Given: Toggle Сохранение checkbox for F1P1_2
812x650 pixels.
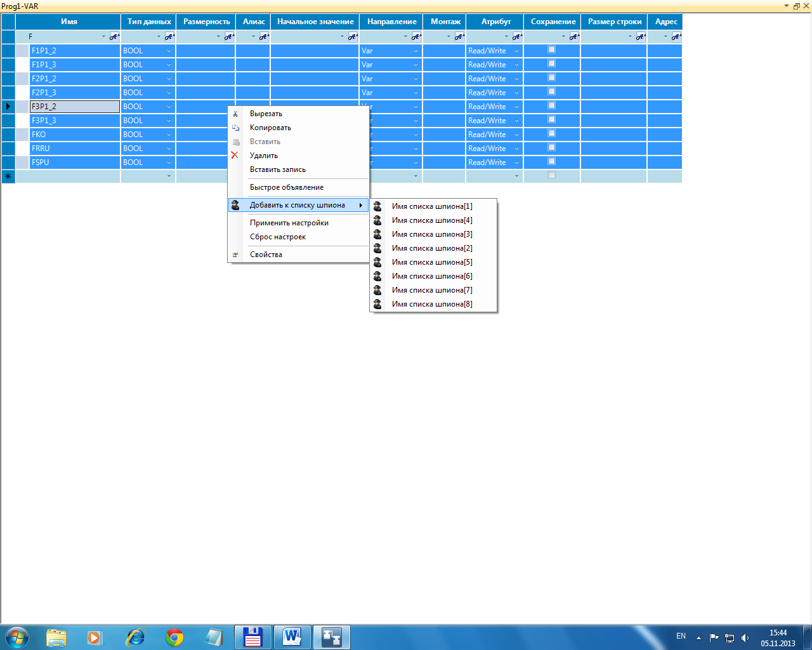Looking at the screenshot, I should pos(551,50).
